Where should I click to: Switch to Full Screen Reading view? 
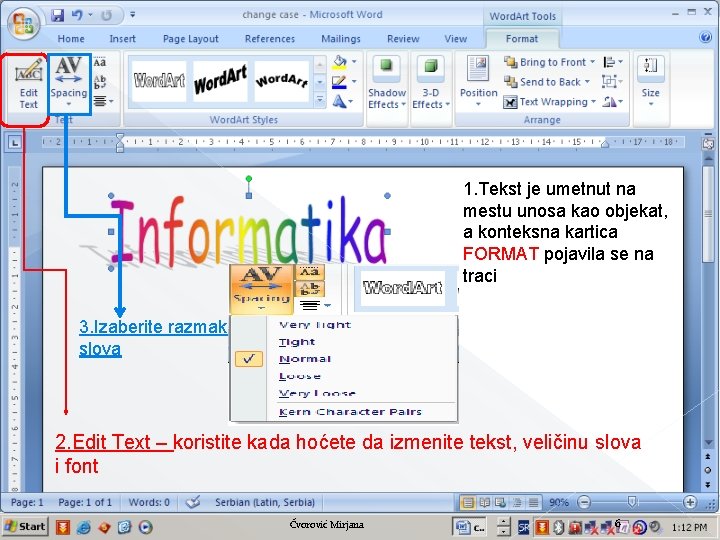click(x=484, y=502)
